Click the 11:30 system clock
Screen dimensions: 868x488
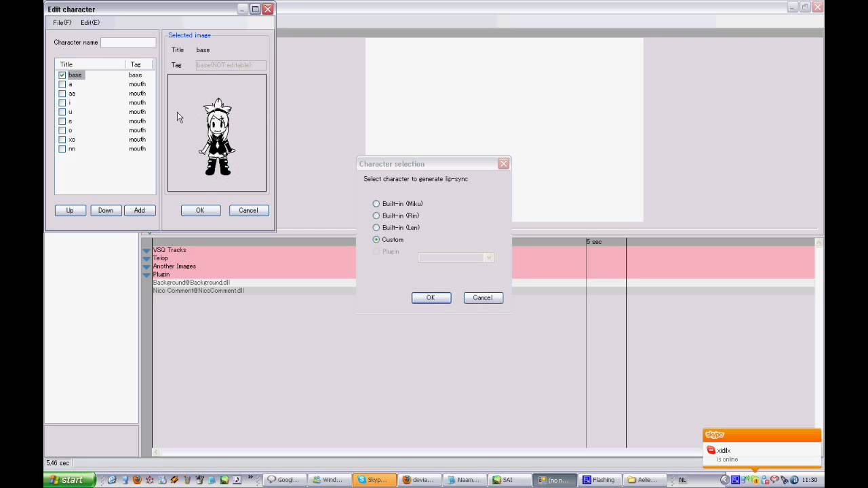coord(810,480)
